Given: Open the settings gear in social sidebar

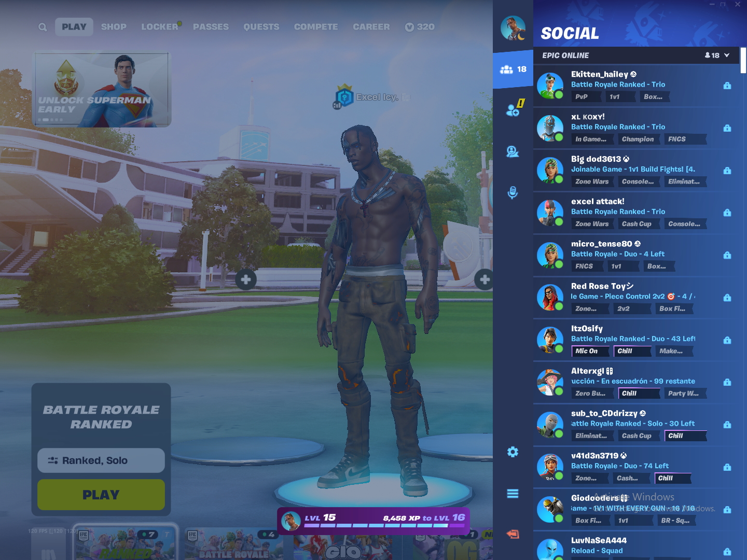Looking at the screenshot, I should 513,452.
